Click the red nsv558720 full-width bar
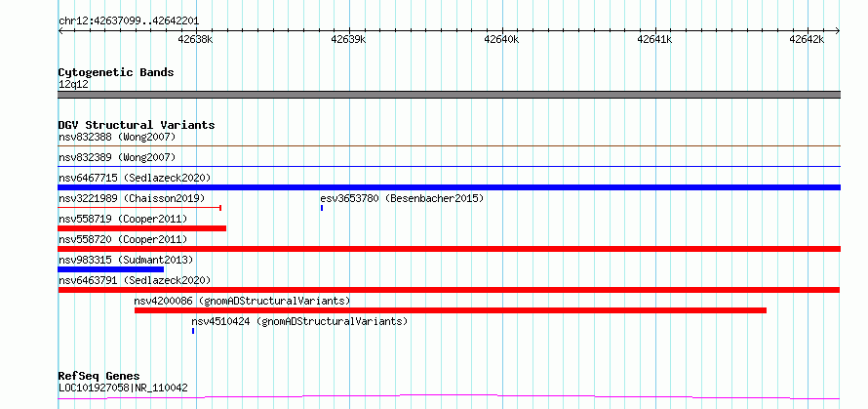This screenshot has height=409, width=868. (x=449, y=249)
